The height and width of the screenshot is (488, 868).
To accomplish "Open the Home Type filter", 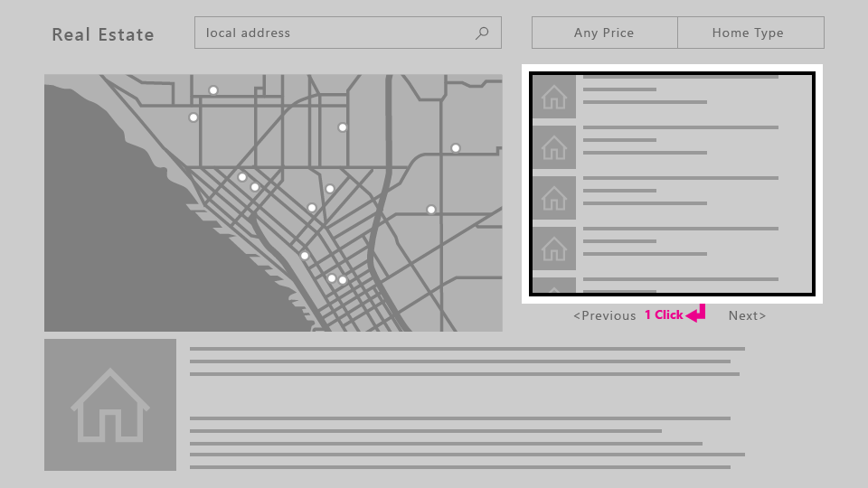I will pyautogui.click(x=750, y=33).
